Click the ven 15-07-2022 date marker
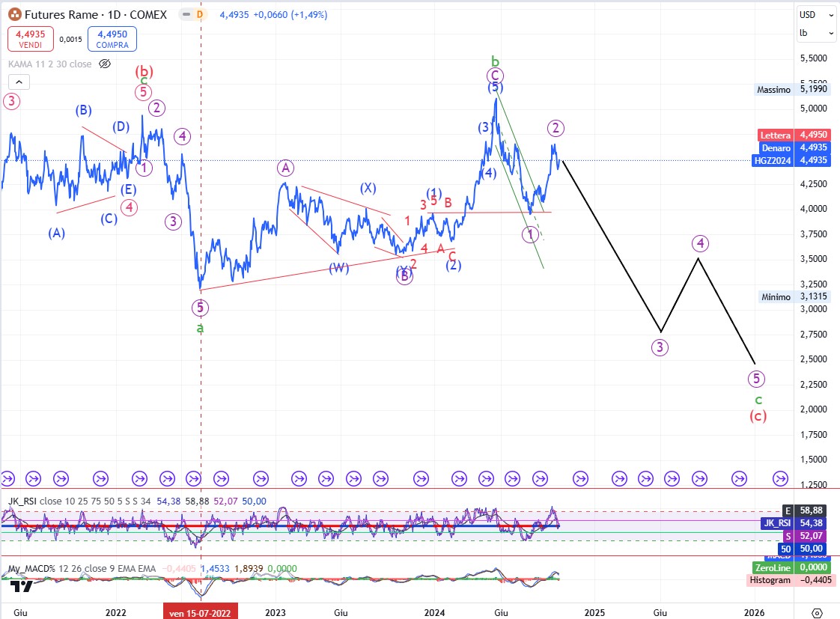The image size is (840, 619). tap(201, 612)
